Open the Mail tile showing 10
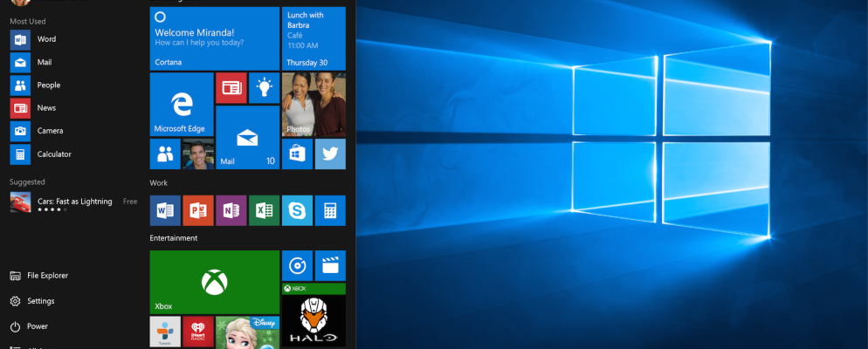868x349 pixels. [x=247, y=137]
